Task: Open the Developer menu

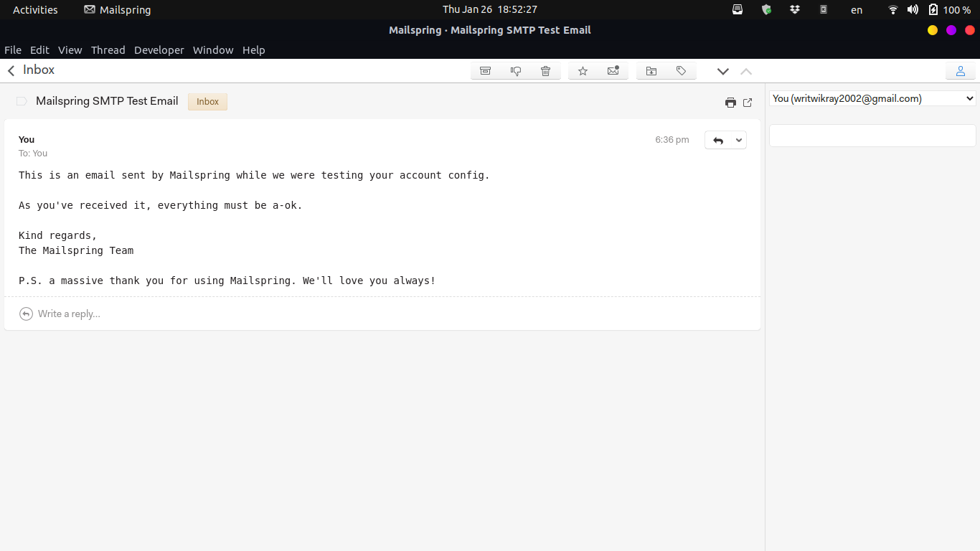Action: click(159, 50)
